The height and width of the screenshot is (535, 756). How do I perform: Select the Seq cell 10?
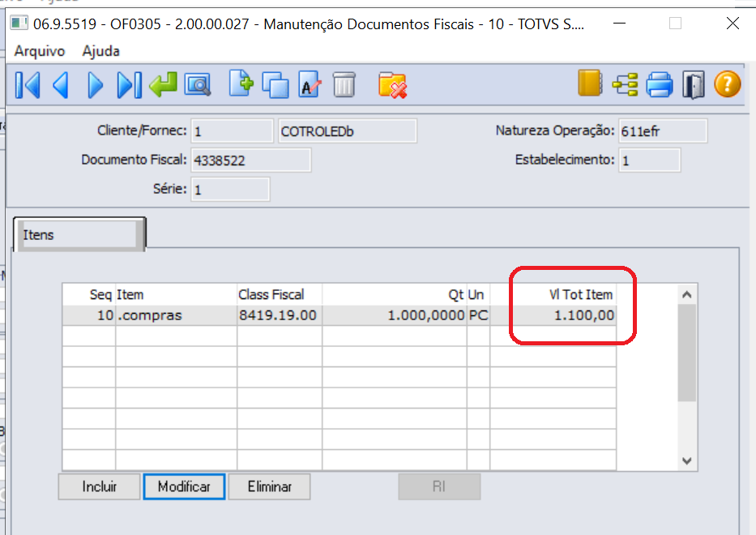tap(88, 315)
